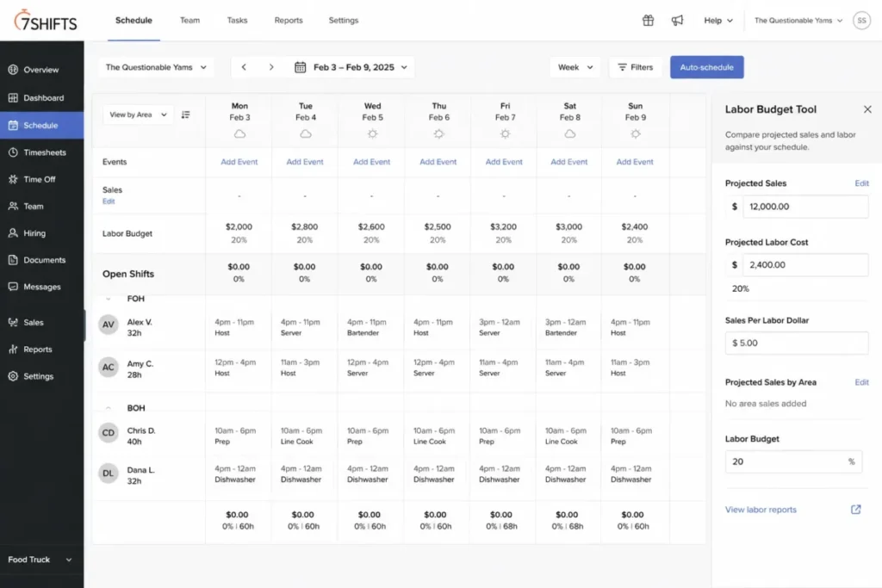882x588 pixels.
Task: Click the Auto-schedule button
Action: (x=706, y=67)
